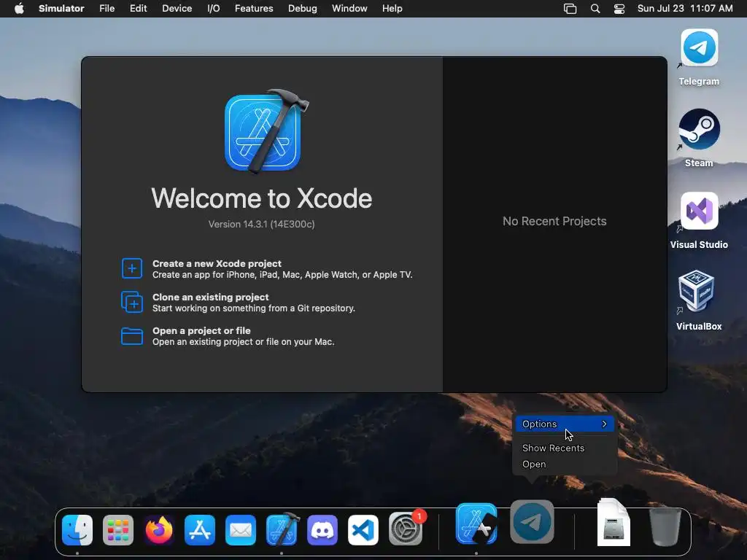Select Show Recents in context menu
747x560 pixels.
[553, 448]
